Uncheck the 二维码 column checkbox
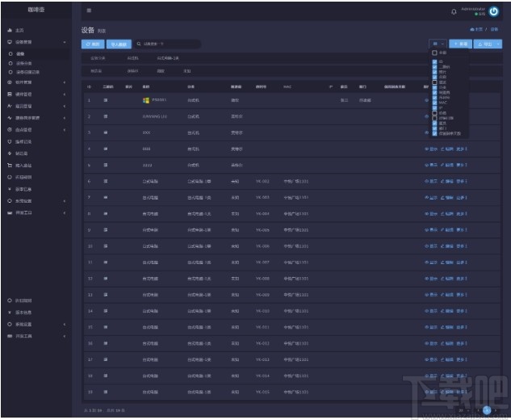 coord(434,67)
